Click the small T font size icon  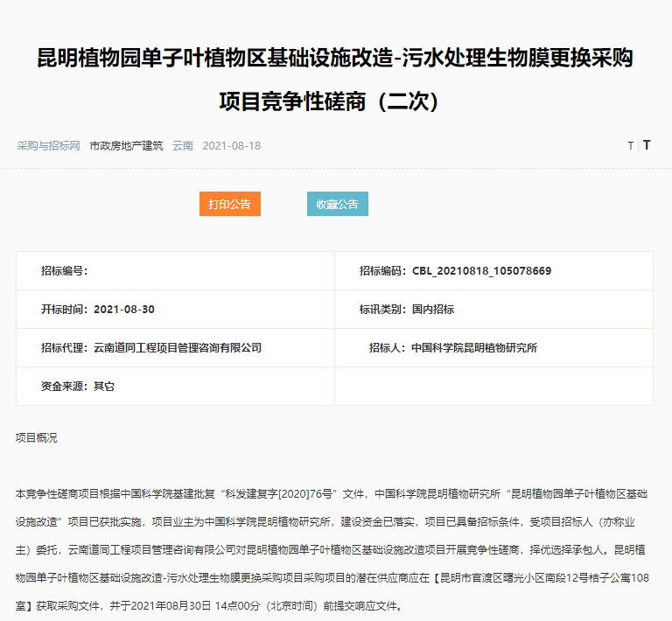tap(630, 146)
